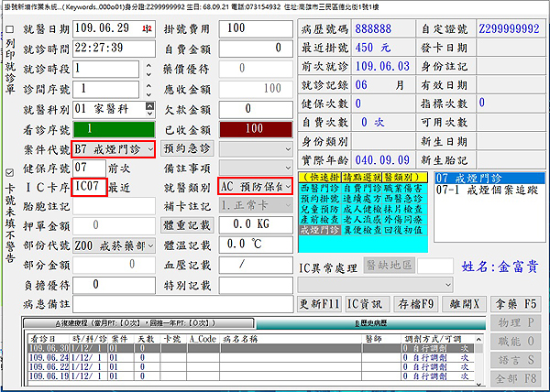
Task: Open the 就診時段 dropdown
Action: pyautogui.click(x=148, y=70)
